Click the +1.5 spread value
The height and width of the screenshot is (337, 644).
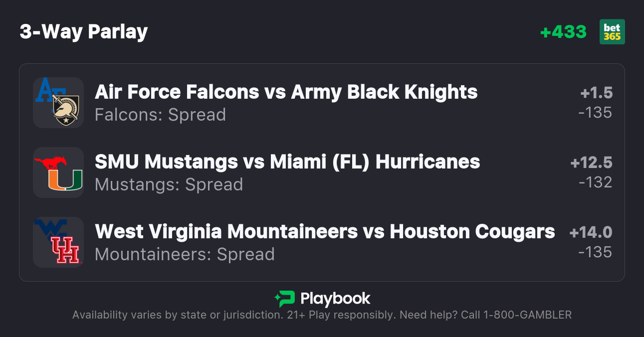coord(596,93)
